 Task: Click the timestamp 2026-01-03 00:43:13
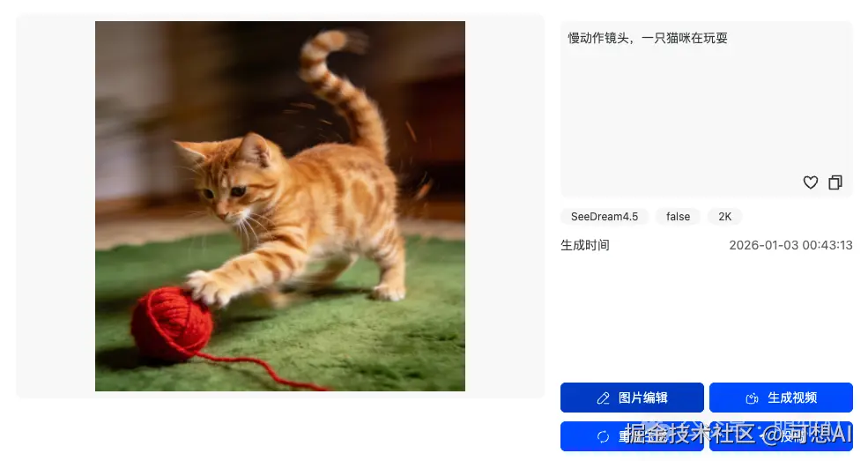click(790, 245)
